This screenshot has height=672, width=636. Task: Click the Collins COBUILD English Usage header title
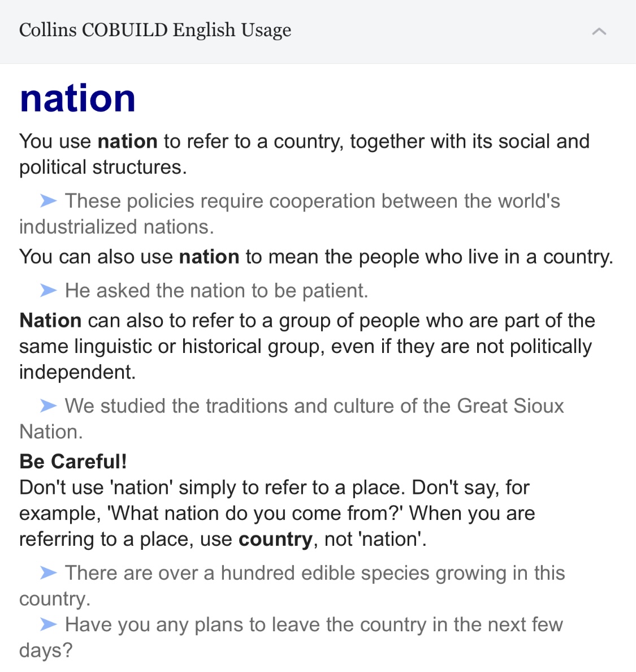(x=155, y=31)
